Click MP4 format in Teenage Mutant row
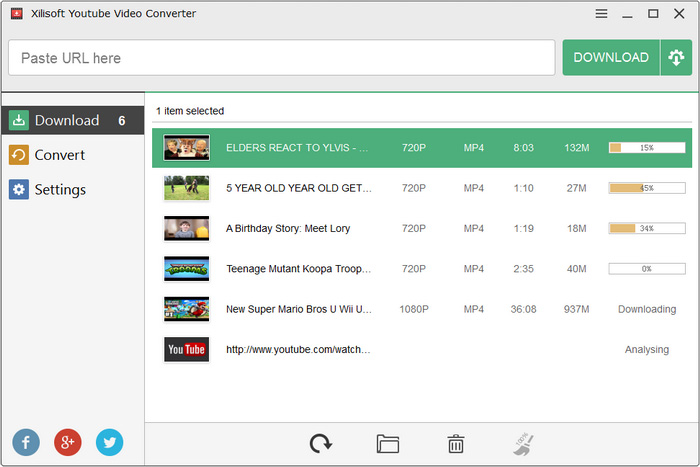700x467 pixels. 474,269
